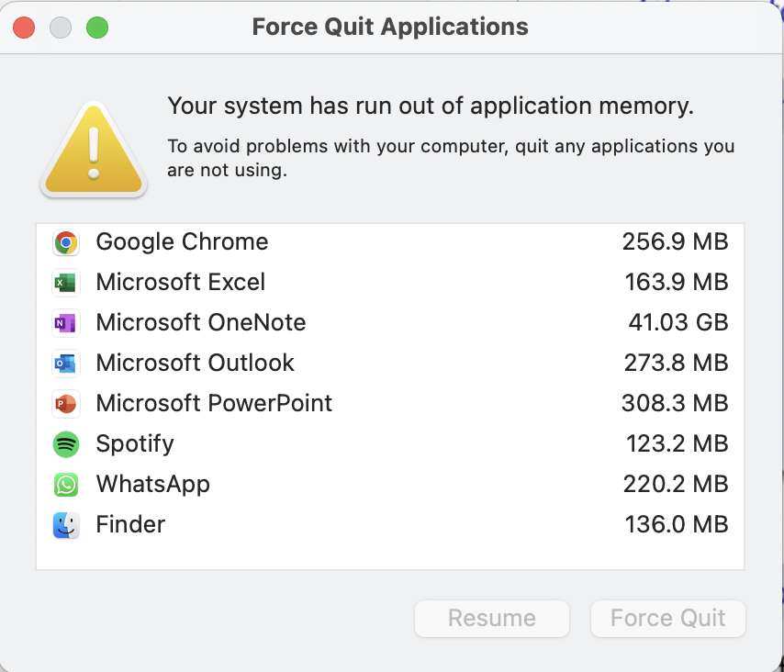Click the Google Chrome icon in list

(x=66, y=242)
